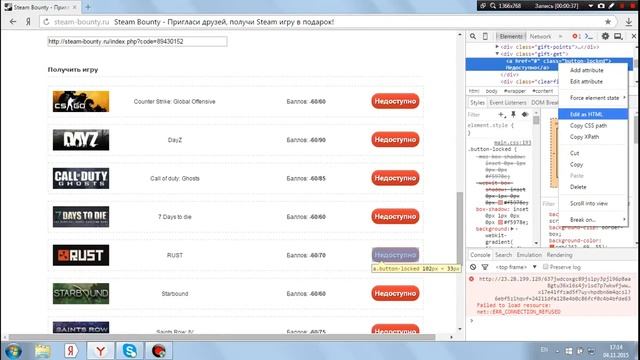Viewport: 640px width, 360px height.
Task: Open a new browser tab plus
Action: coord(88,7)
